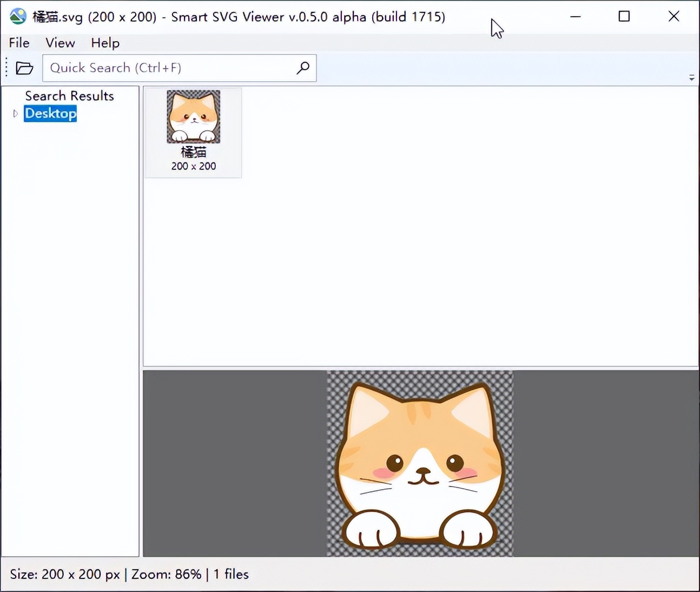Select Search Results in the folder tree
This screenshot has height=592, width=700.
point(69,96)
